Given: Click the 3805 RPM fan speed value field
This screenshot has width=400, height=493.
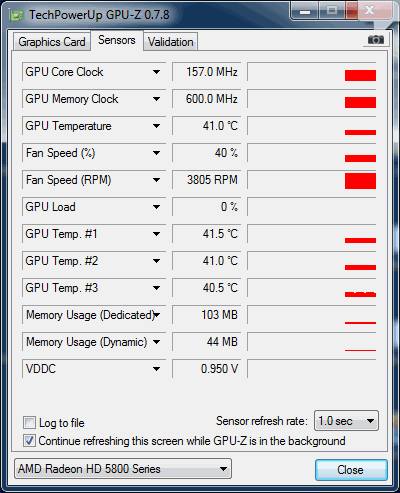Looking at the screenshot, I should 206,180.
